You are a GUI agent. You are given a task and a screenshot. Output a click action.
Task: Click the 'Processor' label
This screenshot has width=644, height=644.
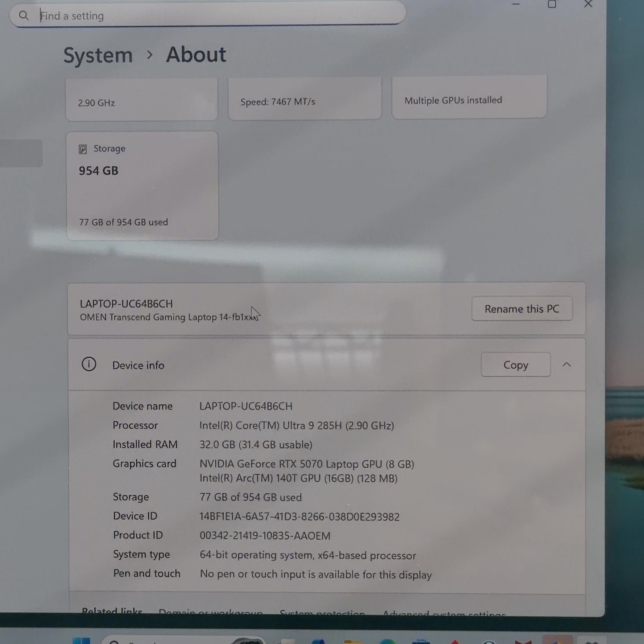135,425
